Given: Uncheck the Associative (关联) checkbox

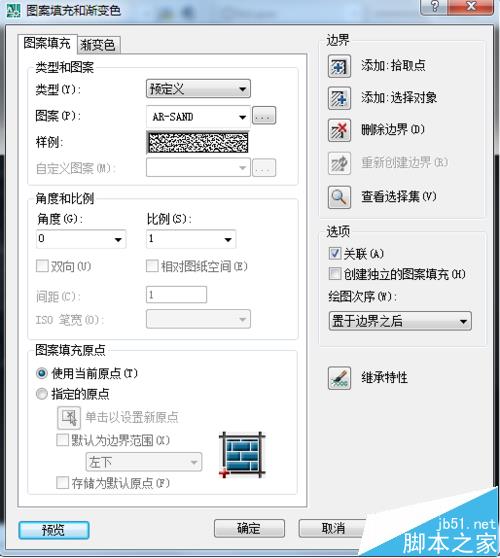Looking at the screenshot, I should coord(335,253).
